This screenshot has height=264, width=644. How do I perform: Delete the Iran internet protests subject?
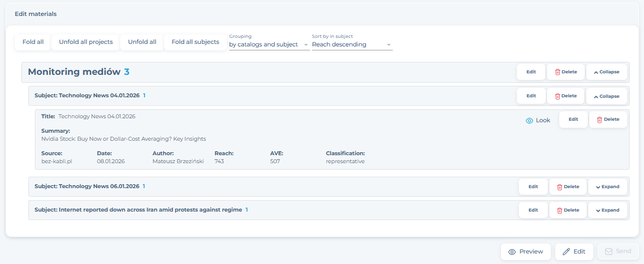click(568, 210)
